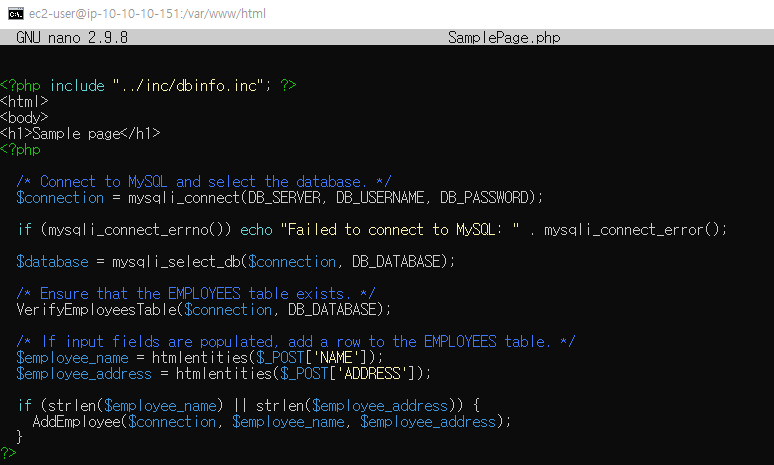This screenshot has width=774, height=465.
Task: Click DB_USERNAME in mysqli_connect call
Action: click(x=380, y=198)
